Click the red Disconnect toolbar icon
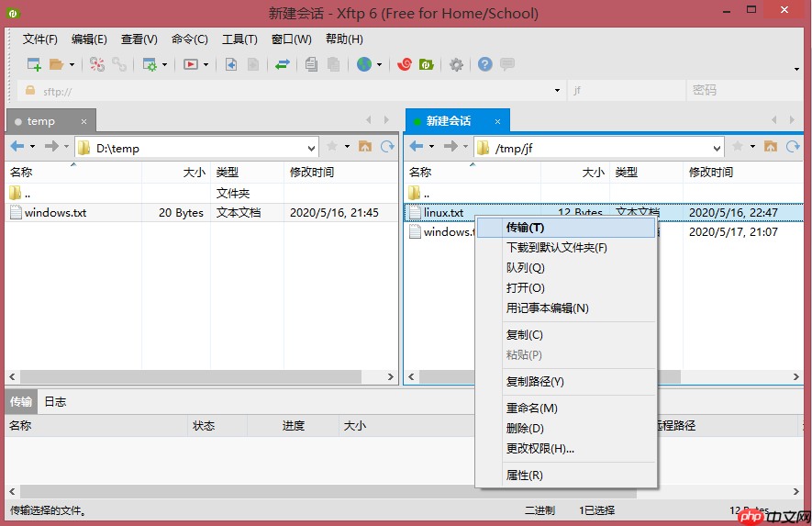 tap(97, 64)
